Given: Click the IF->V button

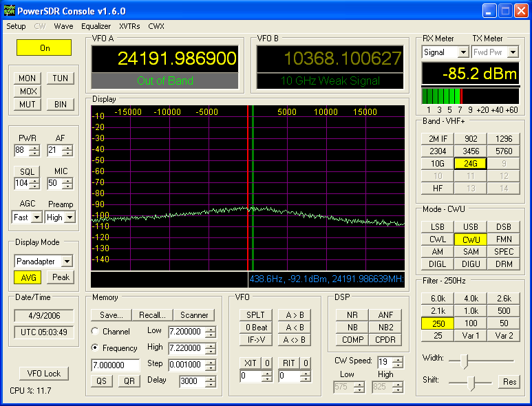Looking at the screenshot, I should [255, 340].
